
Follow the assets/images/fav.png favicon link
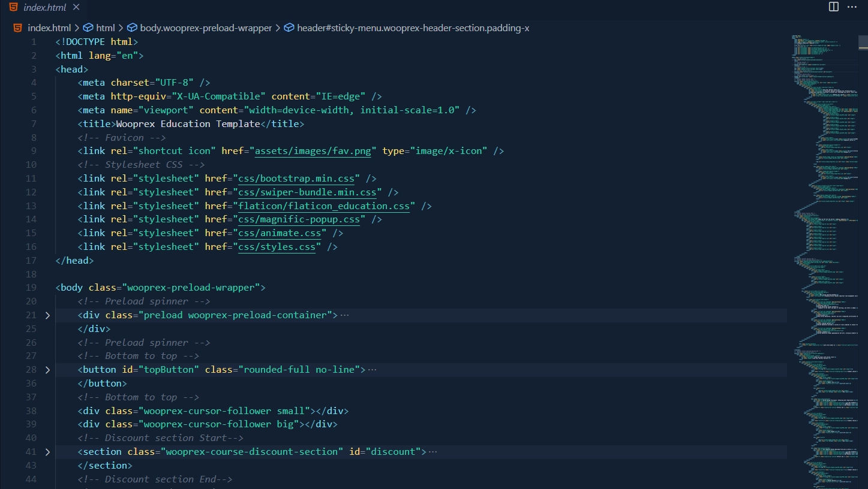313,150
